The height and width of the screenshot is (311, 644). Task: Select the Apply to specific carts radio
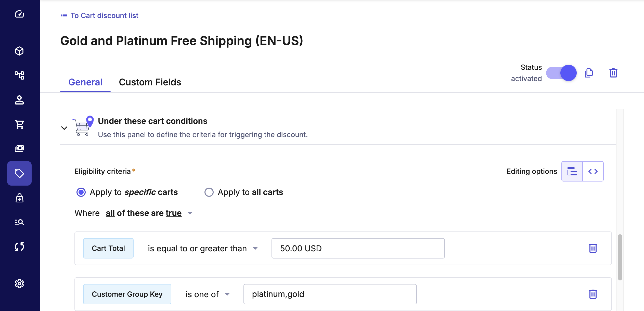click(81, 192)
